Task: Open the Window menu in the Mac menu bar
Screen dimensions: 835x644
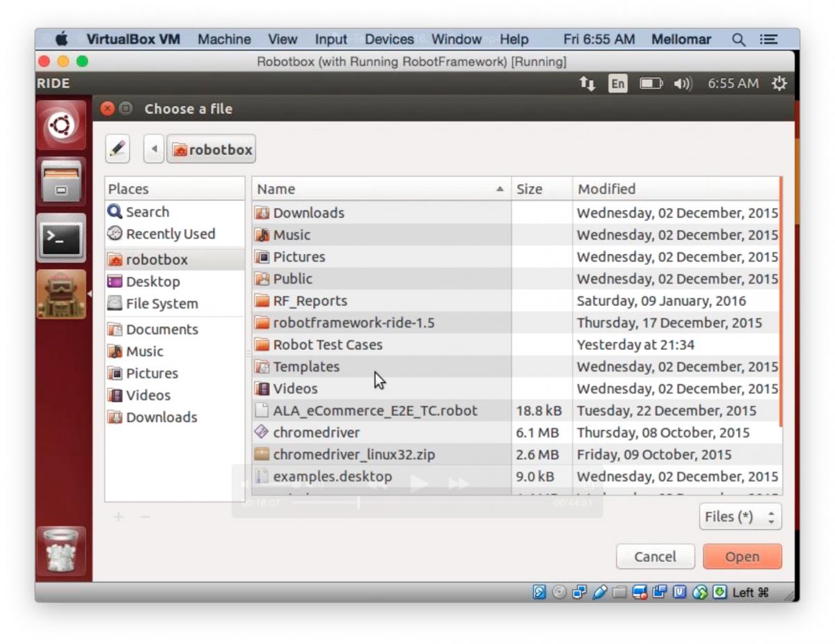Action: [x=456, y=39]
